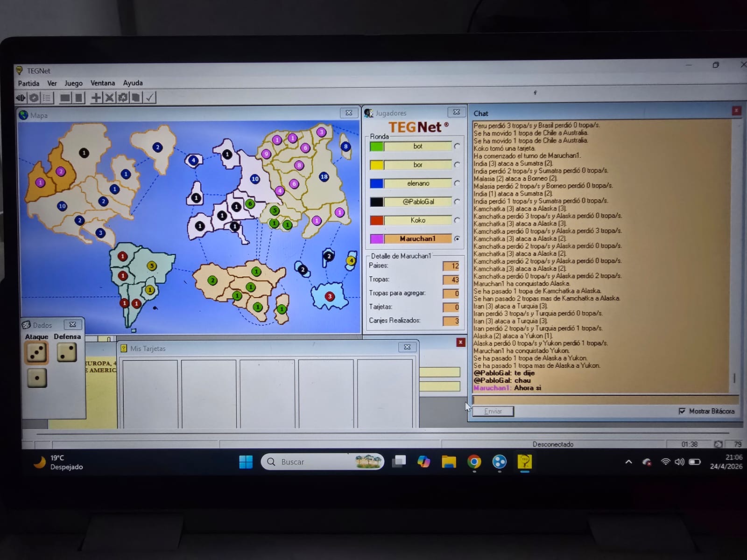Click the double-arrow connect icon in toolbar
This screenshot has height=560, width=747.
21,98
